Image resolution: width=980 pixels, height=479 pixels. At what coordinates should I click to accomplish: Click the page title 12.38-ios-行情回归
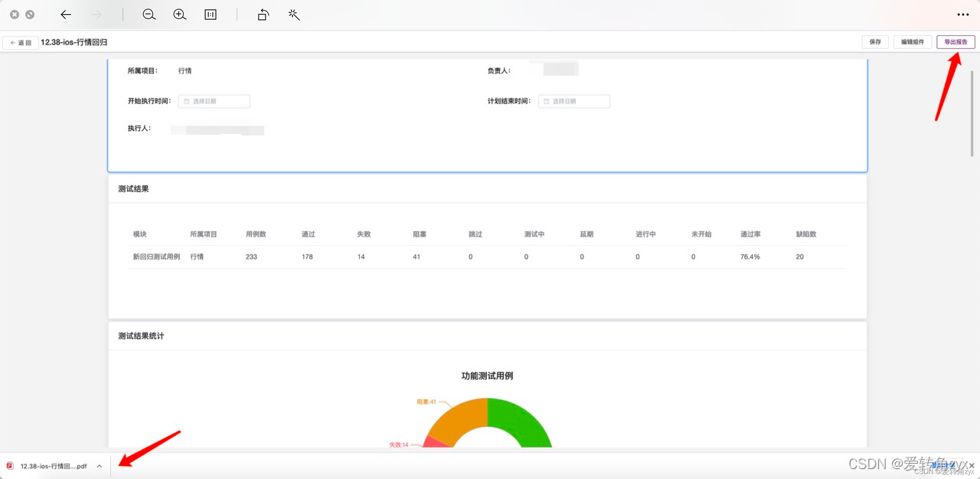coord(74,42)
